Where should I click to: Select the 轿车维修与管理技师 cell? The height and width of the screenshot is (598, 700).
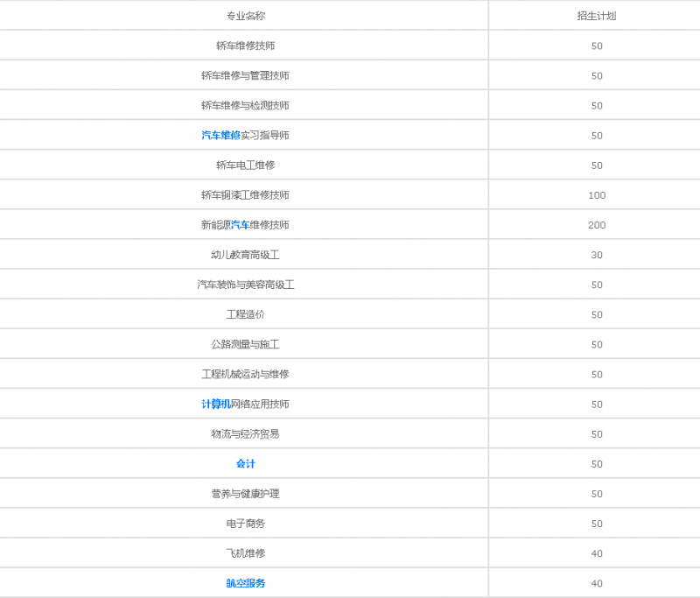tap(245, 75)
